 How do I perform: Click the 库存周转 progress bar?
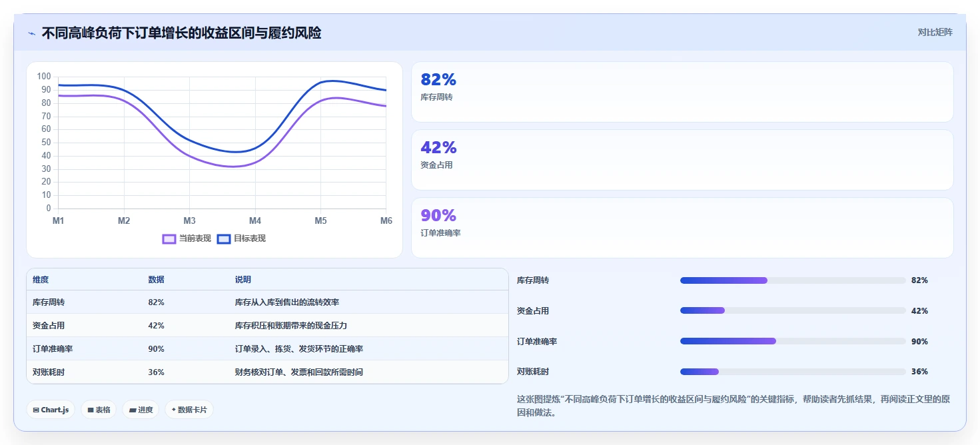(x=793, y=280)
